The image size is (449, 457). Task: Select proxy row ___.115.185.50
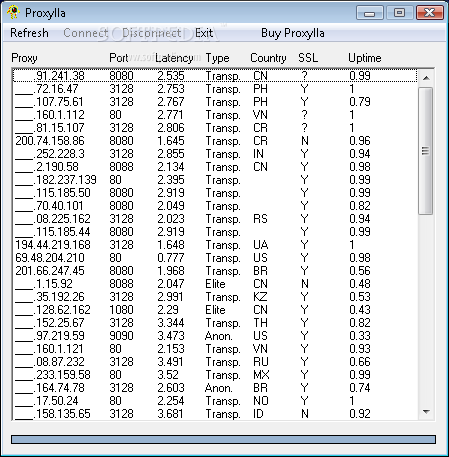click(x=215, y=193)
